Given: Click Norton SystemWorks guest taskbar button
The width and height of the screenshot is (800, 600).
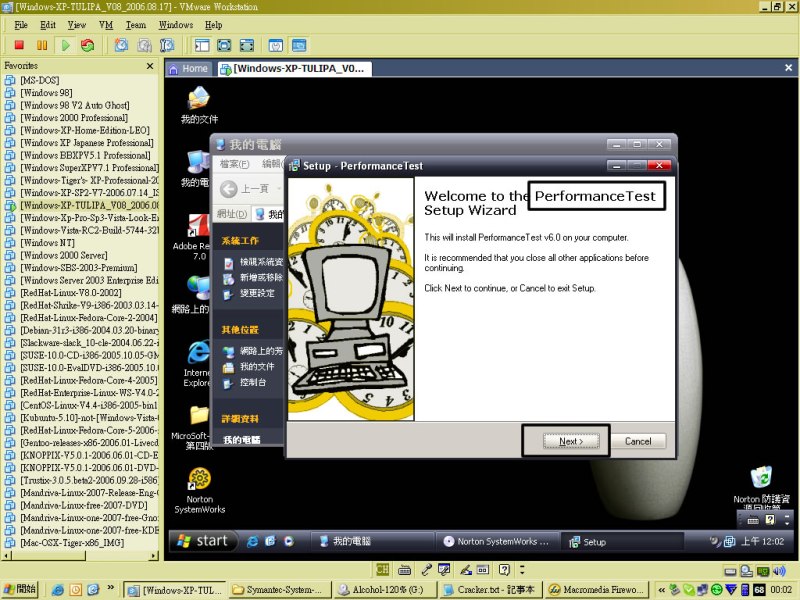Looking at the screenshot, I should tap(497, 541).
